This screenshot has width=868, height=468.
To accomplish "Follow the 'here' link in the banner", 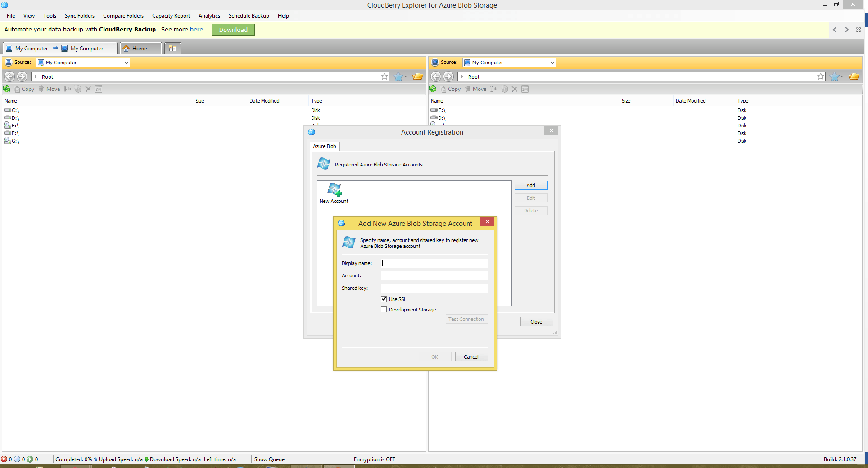I will click(196, 30).
